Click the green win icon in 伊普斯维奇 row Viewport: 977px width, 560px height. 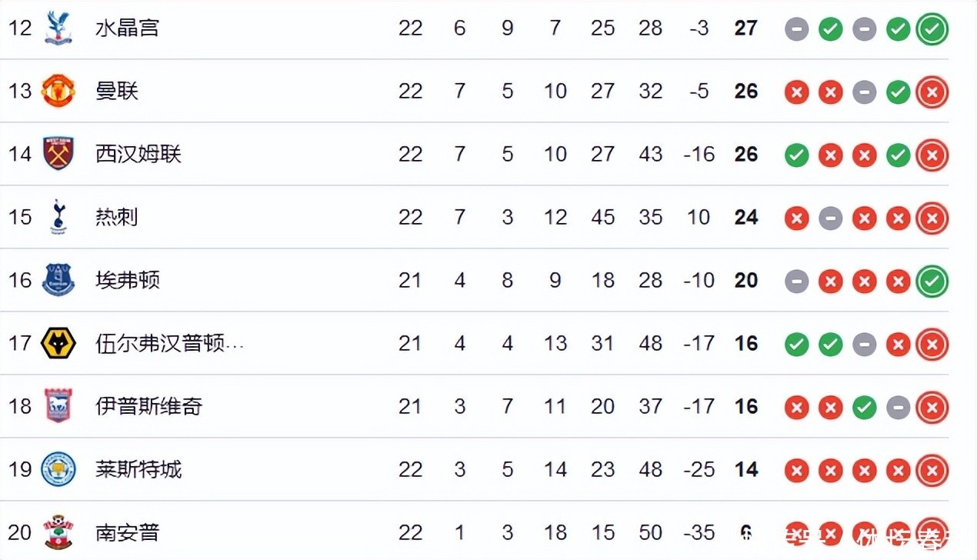coord(864,408)
